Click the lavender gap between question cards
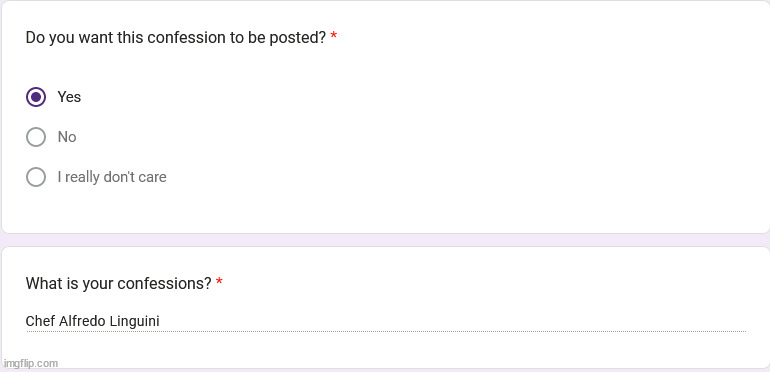The image size is (770, 372). tap(385, 240)
